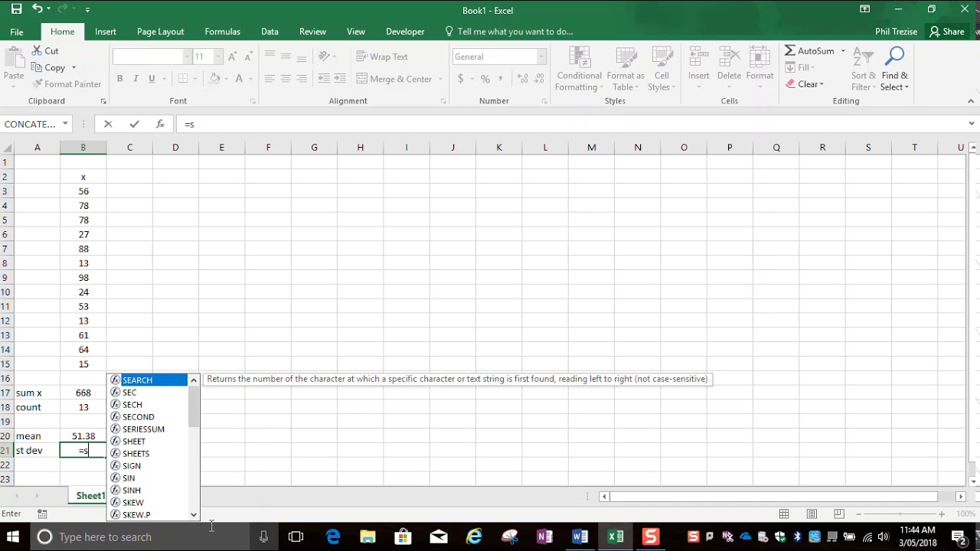Viewport: 980px width, 551px height.
Task: Switch to the Formulas tab
Action: [x=223, y=31]
